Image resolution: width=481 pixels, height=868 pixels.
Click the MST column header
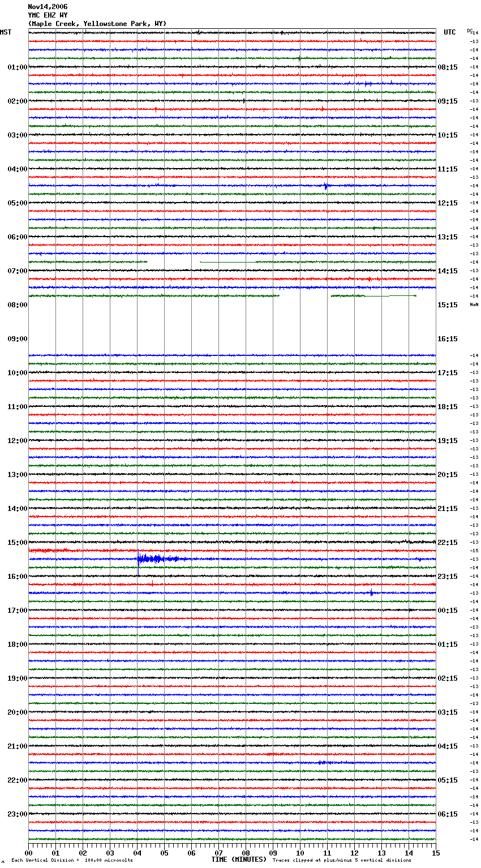click(6, 32)
